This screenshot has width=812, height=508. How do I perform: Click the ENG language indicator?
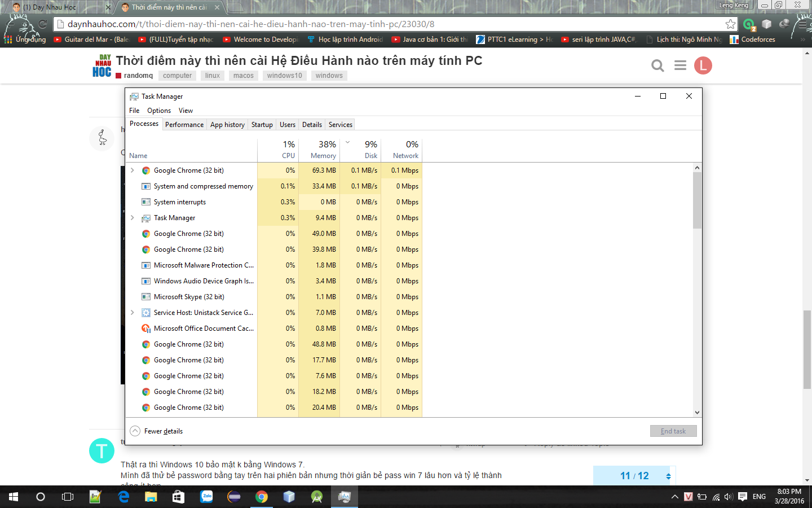click(x=760, y=497)
